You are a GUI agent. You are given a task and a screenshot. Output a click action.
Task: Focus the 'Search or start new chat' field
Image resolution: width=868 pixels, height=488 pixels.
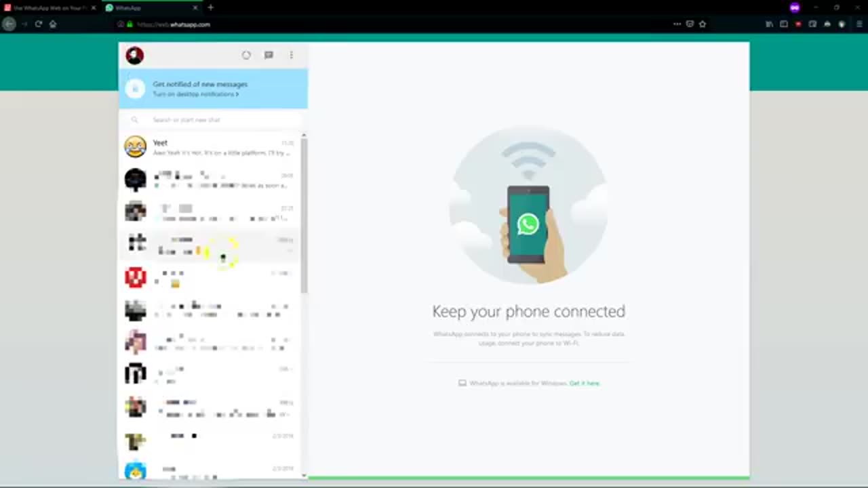point(213,120)
